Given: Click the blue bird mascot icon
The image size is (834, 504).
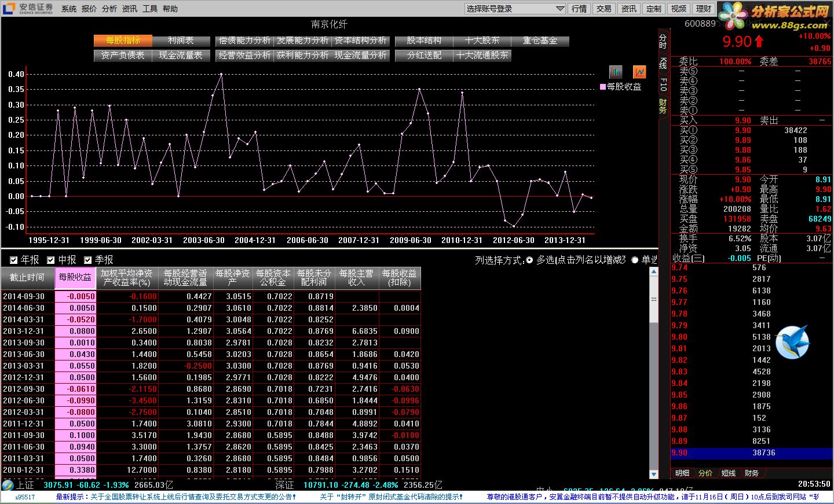Looking at the screenshot, I should (792, 342).
